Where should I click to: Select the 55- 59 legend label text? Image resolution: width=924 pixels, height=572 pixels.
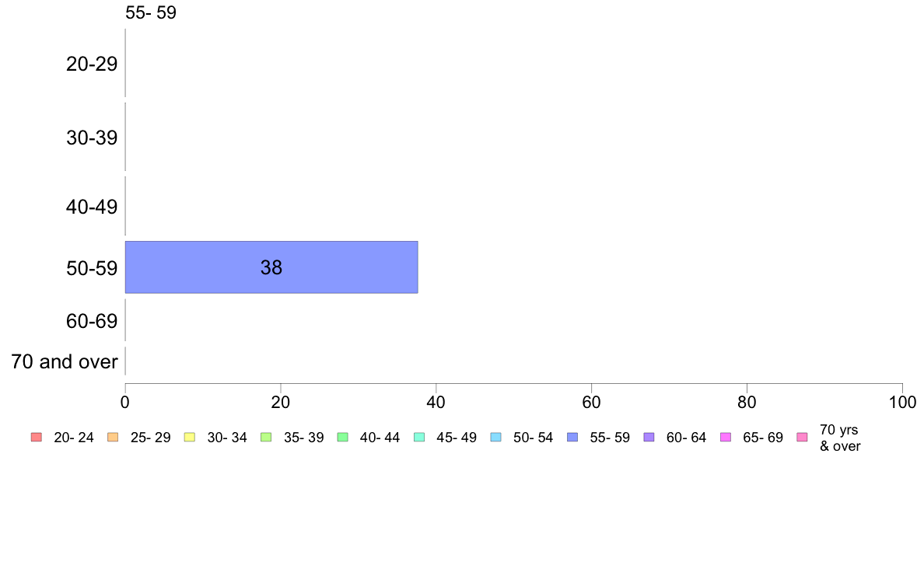(x=610, y=438)
